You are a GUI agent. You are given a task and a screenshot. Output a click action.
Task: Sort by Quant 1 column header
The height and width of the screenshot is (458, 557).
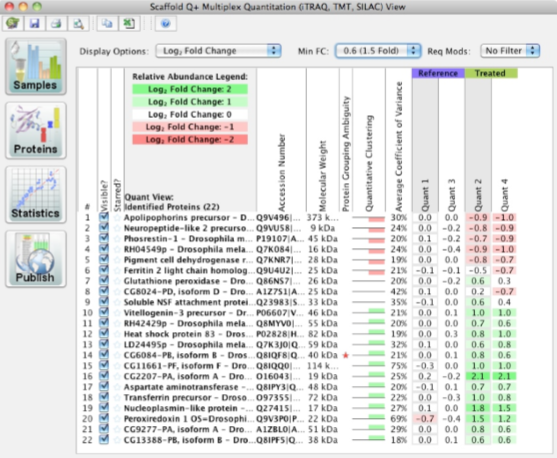pyautogui.click(x=425, y=195)
